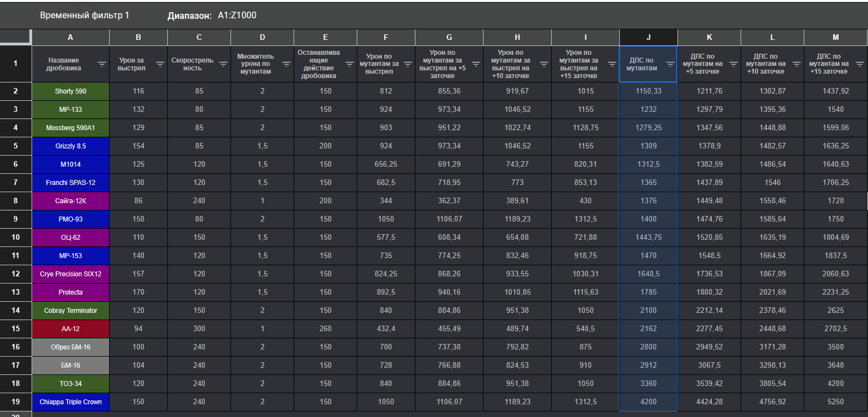Screen dimensions: 868x417
Task: Select the Mossberg 590A1 cell
Action: pyautogui.click(x=70, y=127)
